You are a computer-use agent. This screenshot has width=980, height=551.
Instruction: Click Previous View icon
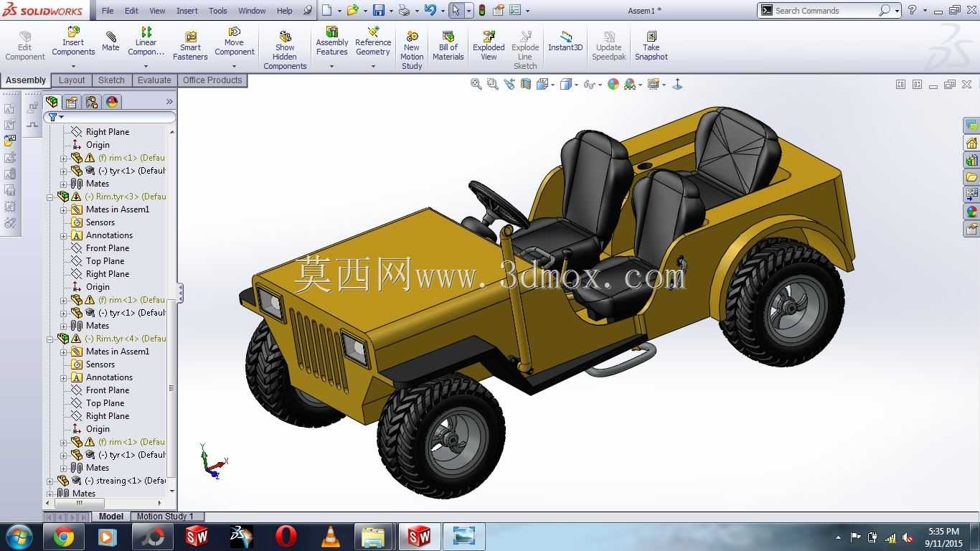coord(509,85)
